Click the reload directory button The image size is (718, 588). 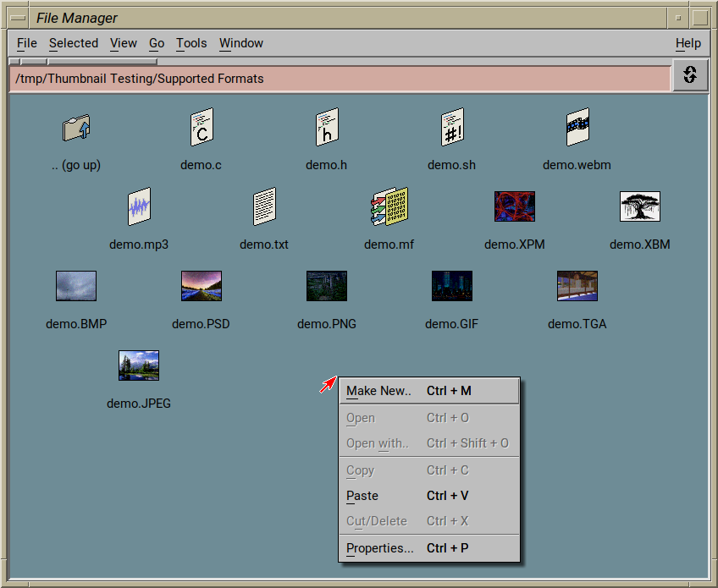click(x=690, y=75)
